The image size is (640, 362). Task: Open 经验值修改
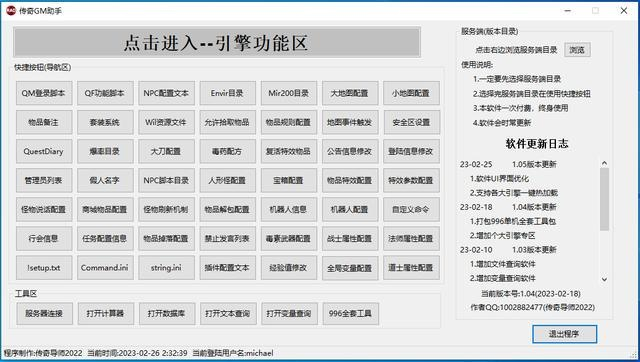click(x=289, y=268)
